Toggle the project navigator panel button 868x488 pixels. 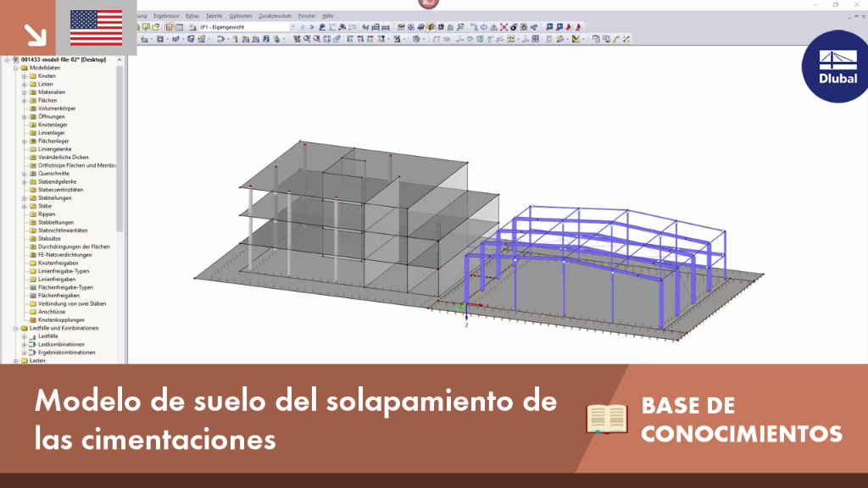tap(169, 27)
